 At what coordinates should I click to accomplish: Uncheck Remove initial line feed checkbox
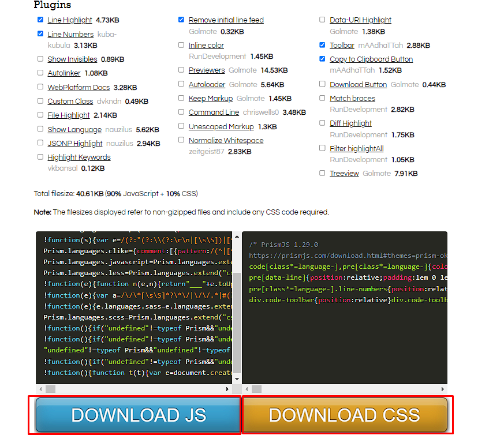click(181, 20)
